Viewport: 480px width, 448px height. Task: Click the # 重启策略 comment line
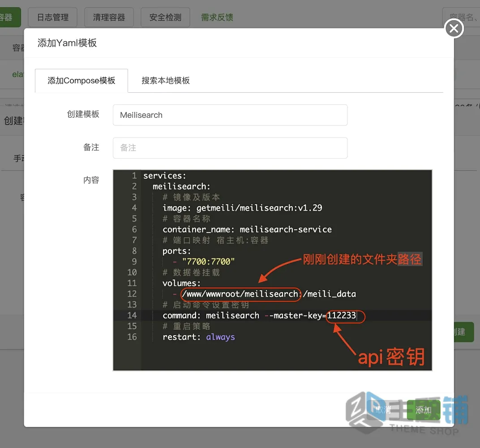click(x=186, y=327)
